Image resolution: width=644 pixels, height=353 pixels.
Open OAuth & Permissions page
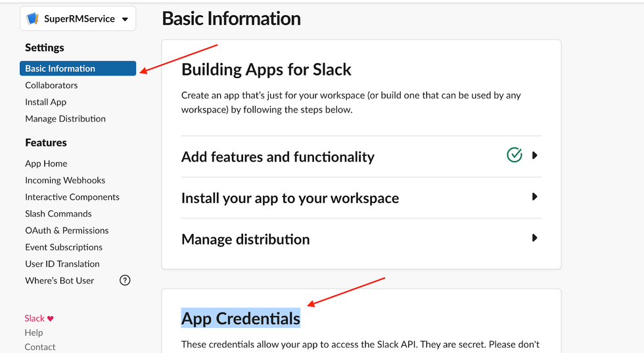coord(67,231)
